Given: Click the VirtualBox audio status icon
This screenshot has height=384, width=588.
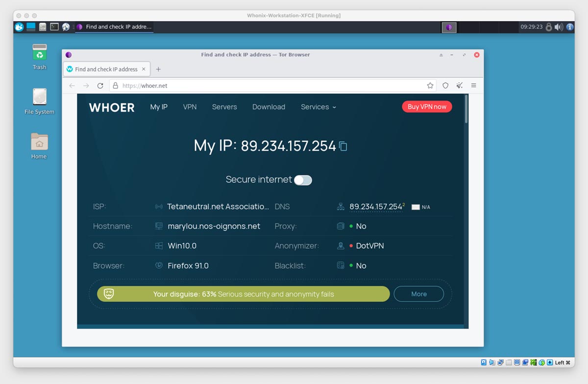Looking at the screenshot, I should [492, 362].
